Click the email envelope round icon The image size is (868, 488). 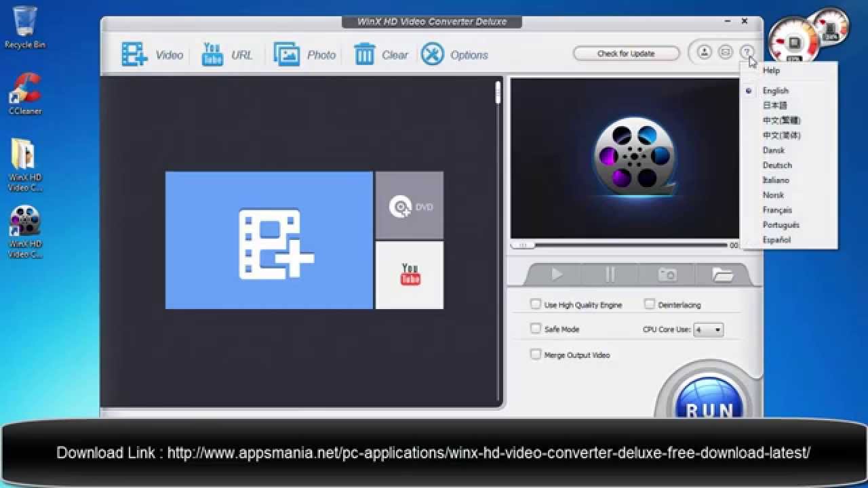click(725, 52)
